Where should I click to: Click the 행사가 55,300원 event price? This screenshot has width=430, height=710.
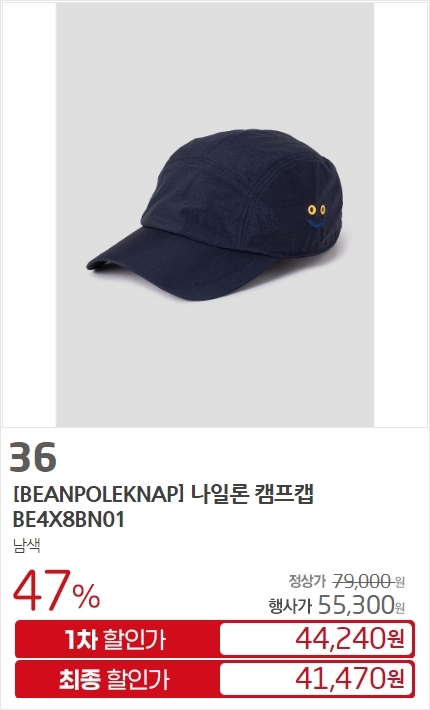(337, 605)
